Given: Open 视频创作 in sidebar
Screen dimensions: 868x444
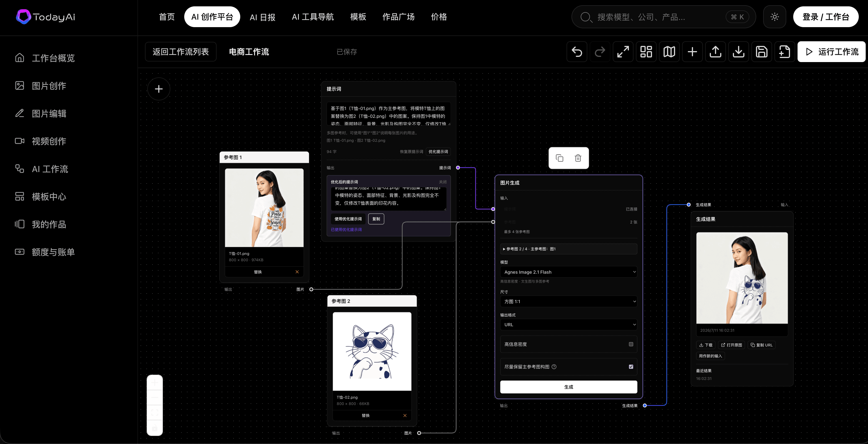Looking at the screenshot, I should tap(40, 141).
